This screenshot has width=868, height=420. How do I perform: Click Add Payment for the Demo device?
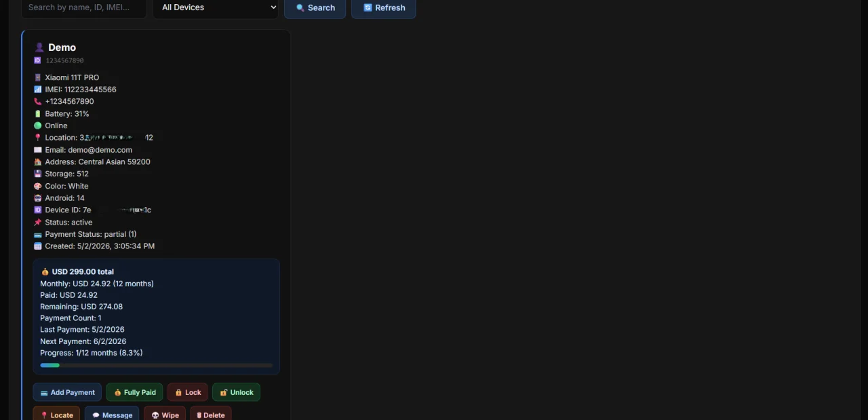tap(67, 392)
